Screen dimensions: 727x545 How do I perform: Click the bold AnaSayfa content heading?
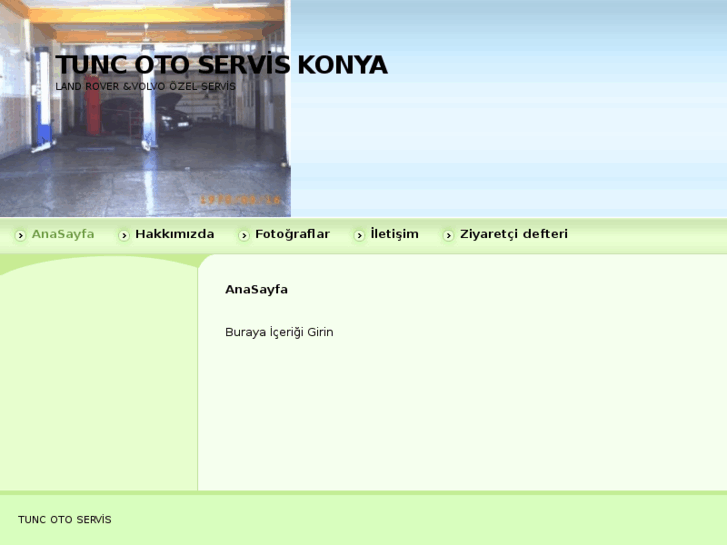[256, 289]
